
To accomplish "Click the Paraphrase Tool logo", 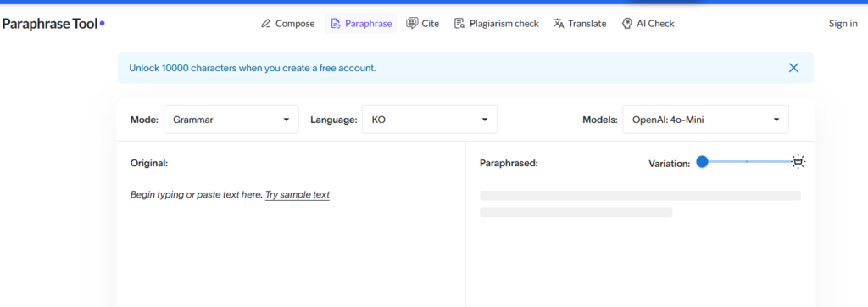I will (x=53, y=23).
